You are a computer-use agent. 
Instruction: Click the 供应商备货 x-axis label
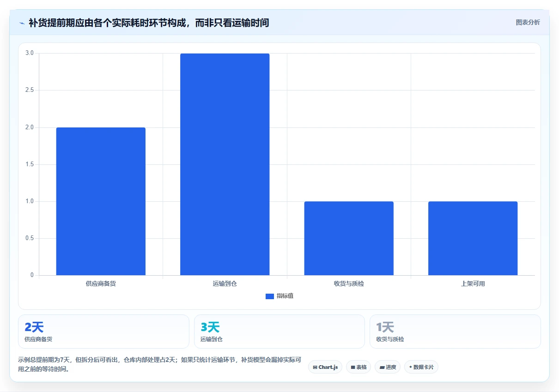coord(101,283)
